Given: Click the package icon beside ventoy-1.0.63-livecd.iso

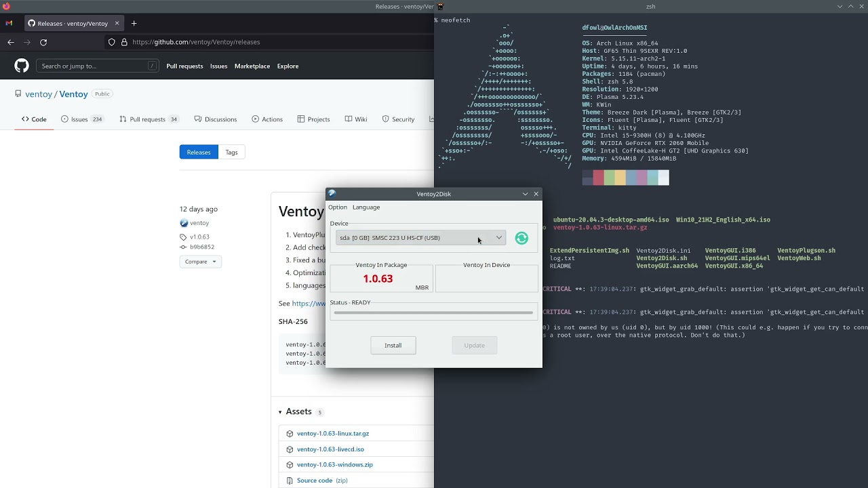Looking at the screenshot, I should click(x=290, y=449).
